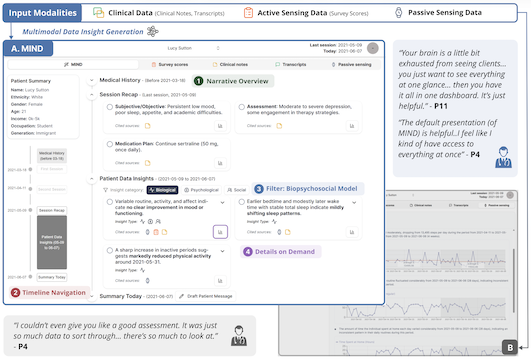Select the Assessment card radio button

(241, 107)
